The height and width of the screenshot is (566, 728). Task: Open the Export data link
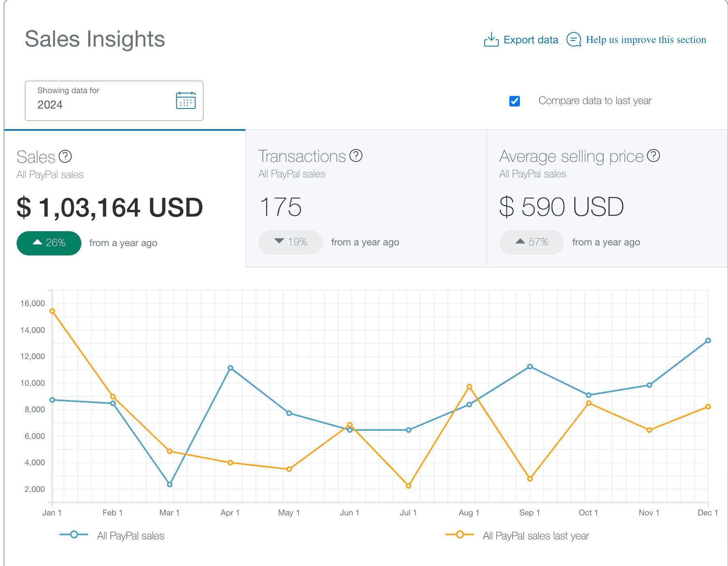[530, 39]
